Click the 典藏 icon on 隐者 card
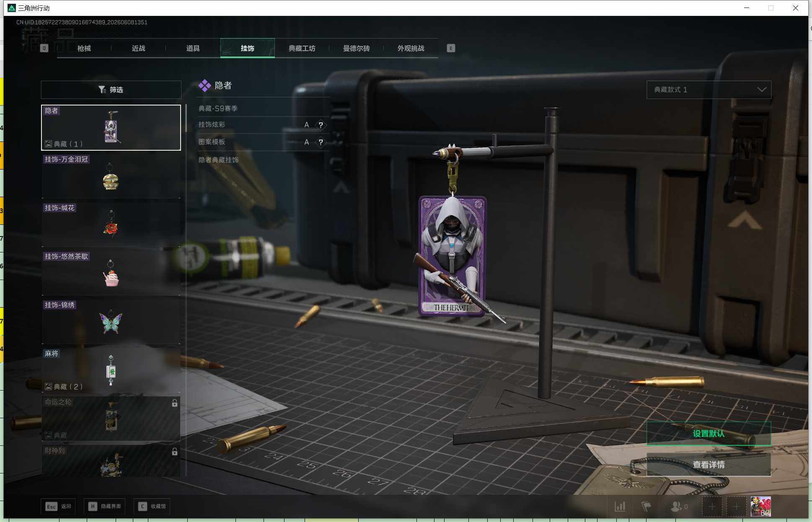 pos(48,144)
